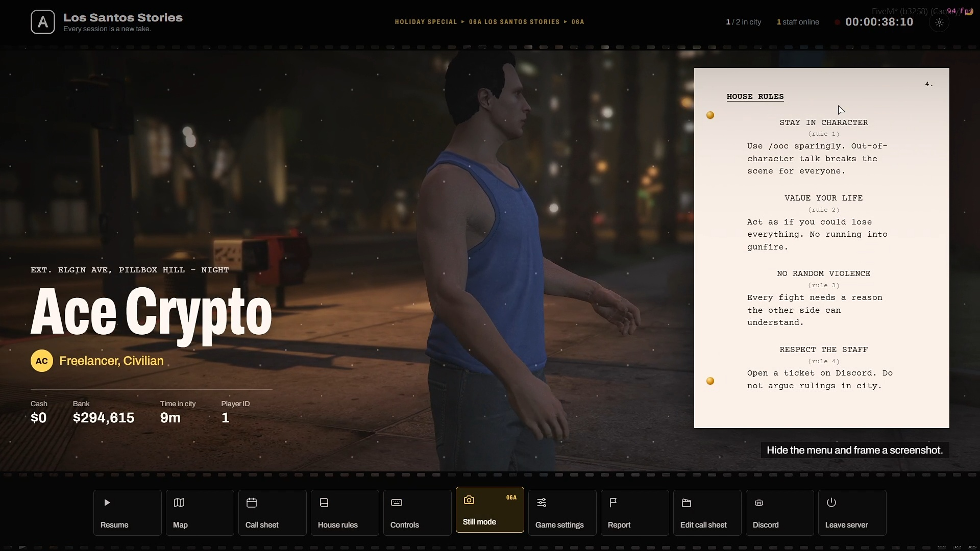Viewport: 980px width, 551px height.
Task: Click the RESPECT THE STAFF rule title
Action: click(x=823, y=349)
